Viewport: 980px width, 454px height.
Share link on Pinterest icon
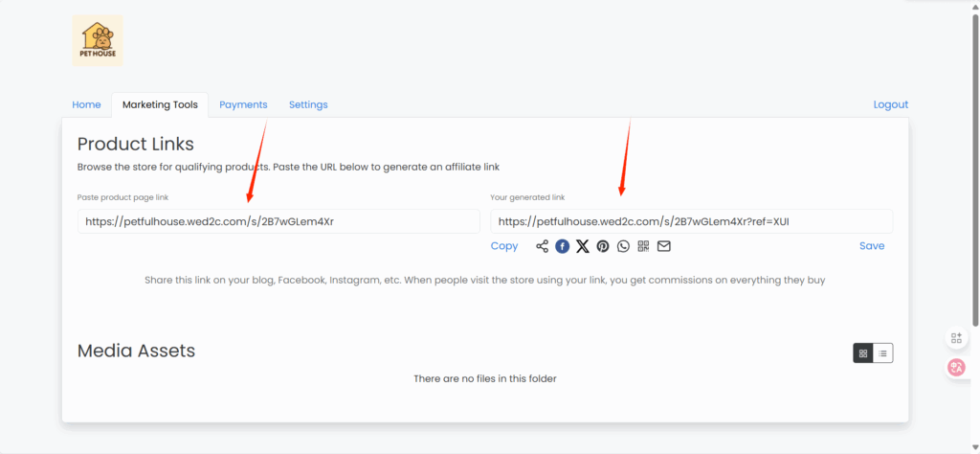click(603, 246)
